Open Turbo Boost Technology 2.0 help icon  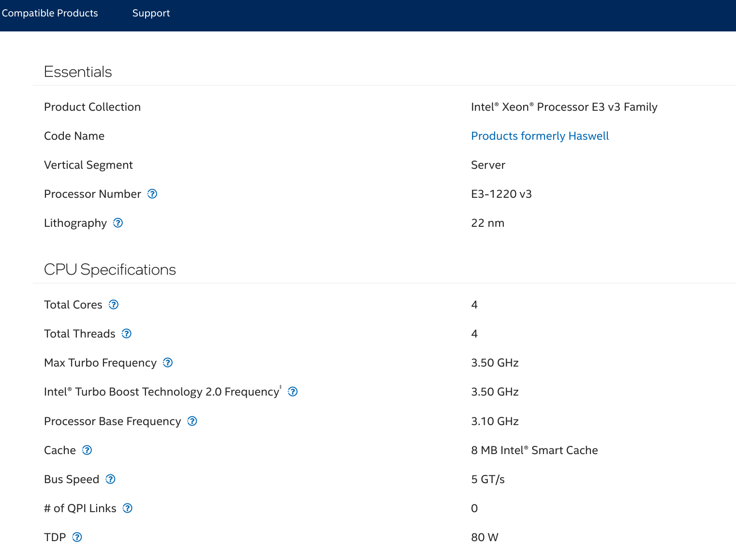293,392
